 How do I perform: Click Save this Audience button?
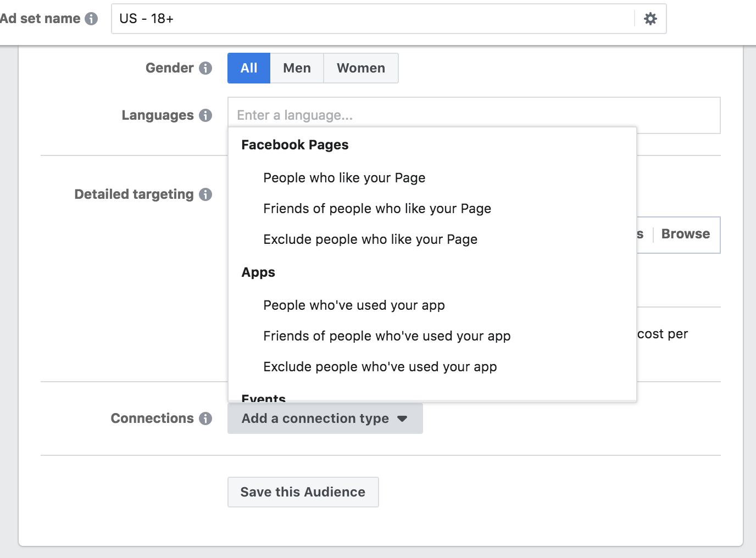303,492
